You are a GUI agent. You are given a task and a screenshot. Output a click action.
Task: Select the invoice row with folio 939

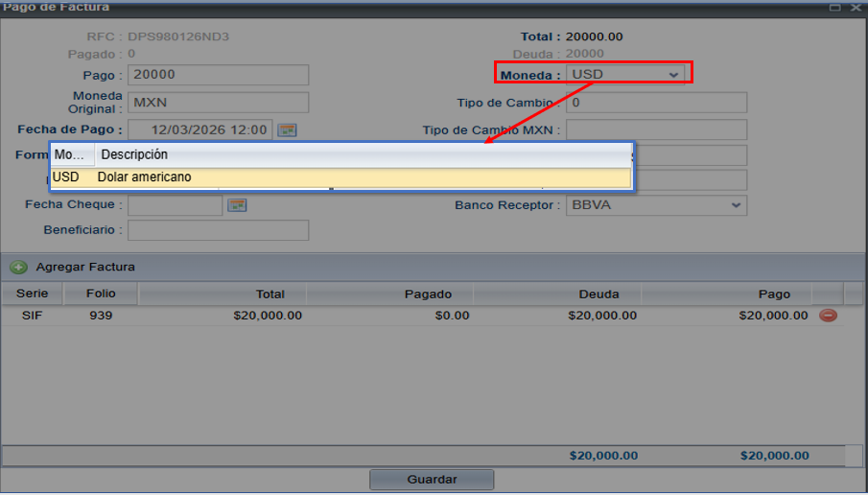pyautogui.click(x=384, y=316)
